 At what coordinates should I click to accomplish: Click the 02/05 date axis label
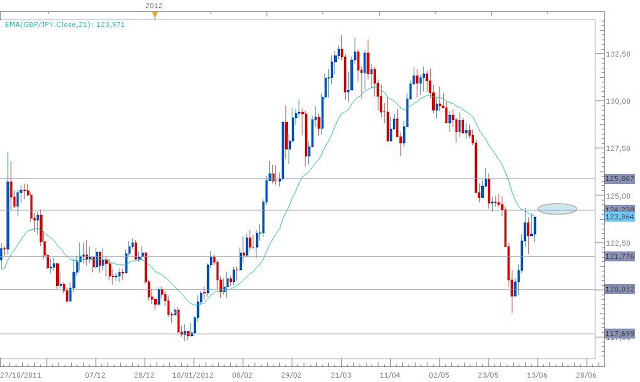coord(439,375)
